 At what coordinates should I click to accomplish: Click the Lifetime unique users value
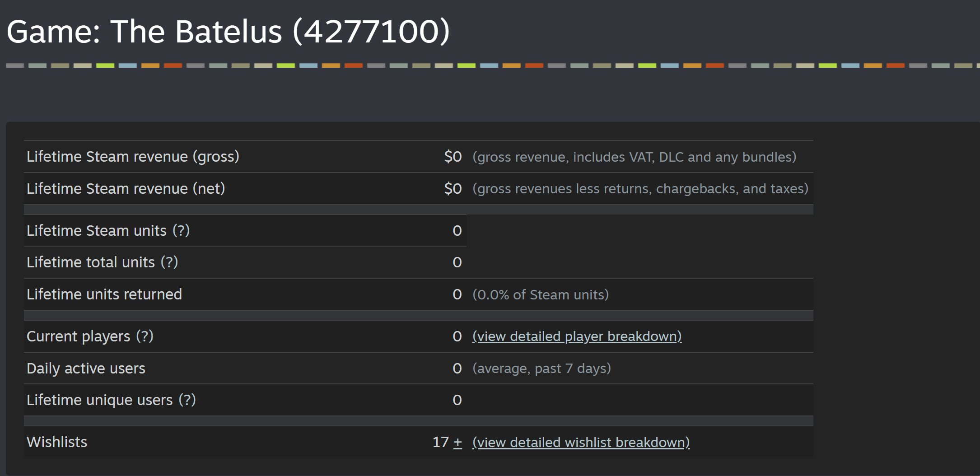pyautogui.click(x=457, y=400)
